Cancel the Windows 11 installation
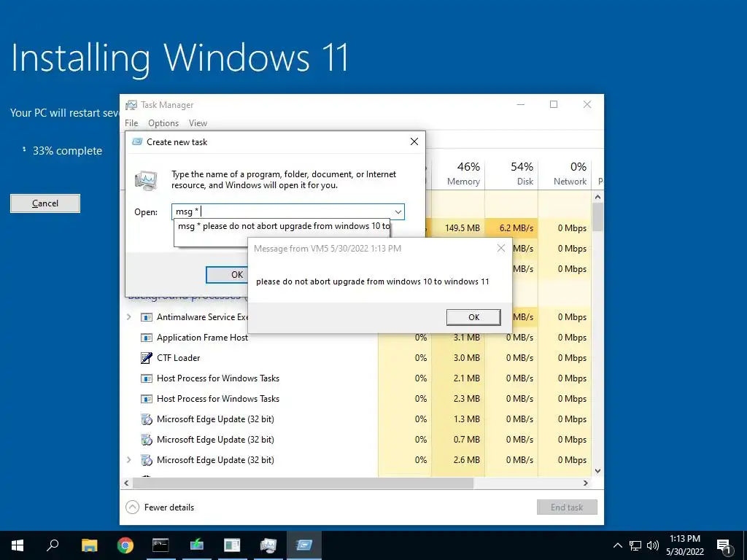 pos(45,203)
